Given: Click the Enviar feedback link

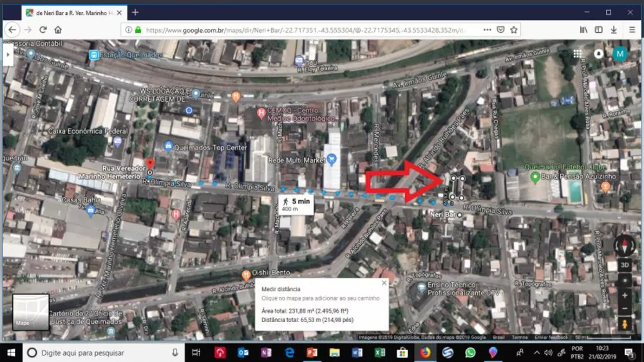Looking at the screenshot, I should [551, 337].
